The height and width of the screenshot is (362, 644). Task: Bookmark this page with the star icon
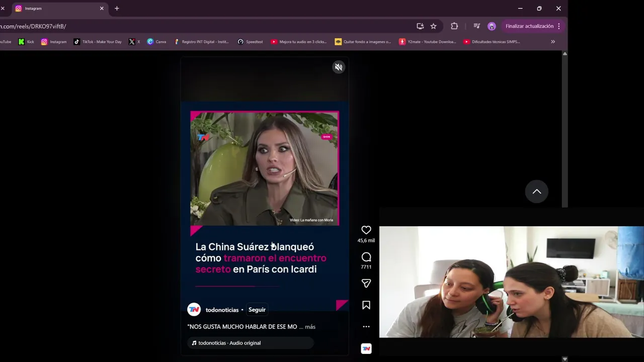433,26
